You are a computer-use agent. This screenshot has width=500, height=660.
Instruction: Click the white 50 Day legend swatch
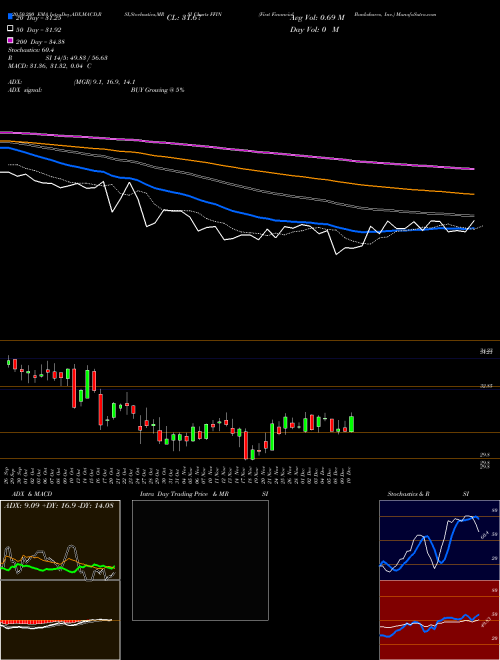[x=10, y=29]
